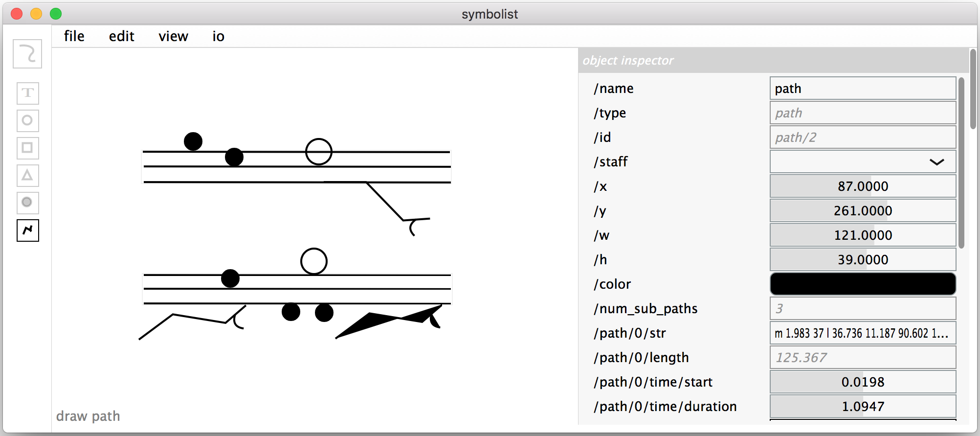Viewport: 980px width, 436px height.
Task: Open the io menu
Action: coord(218,36)
